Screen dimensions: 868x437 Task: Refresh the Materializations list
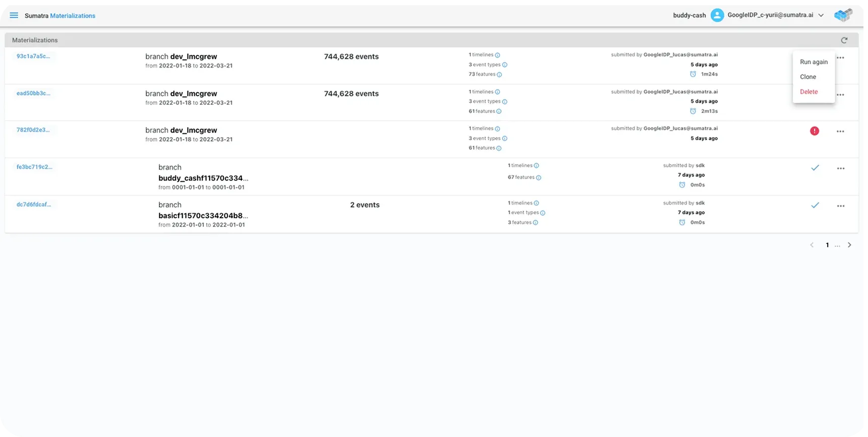click(844, 40)
